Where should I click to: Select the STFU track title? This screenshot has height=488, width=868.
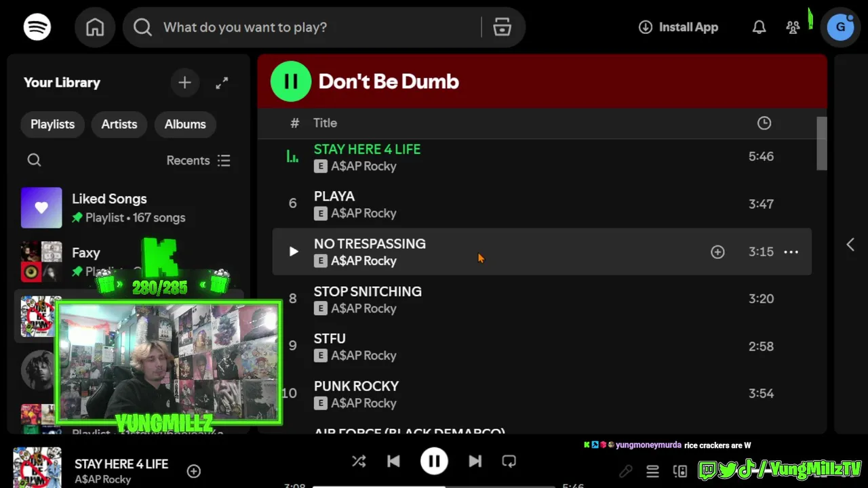[x=330, y=338]
